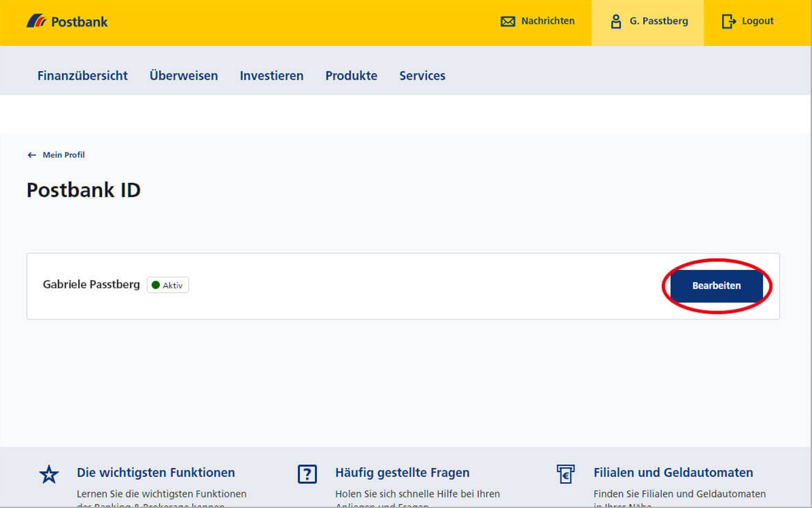Click the user profile person icon
Screen dimensions: 812x508
616,22
